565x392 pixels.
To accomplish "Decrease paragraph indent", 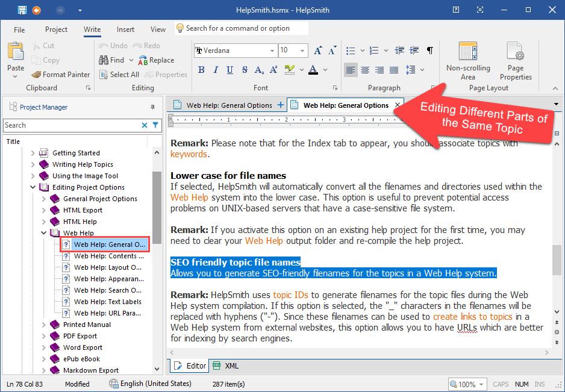I will (399, 51).
